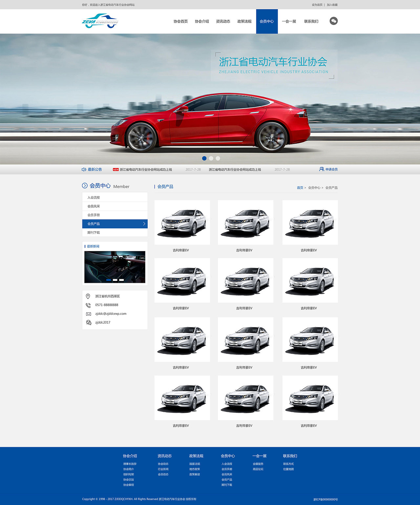The width and height of the screenshot is (420, 505).
Task: Click the 会员产品 section heading above the products
Action: pyautogui.click(x=165, y=187)
